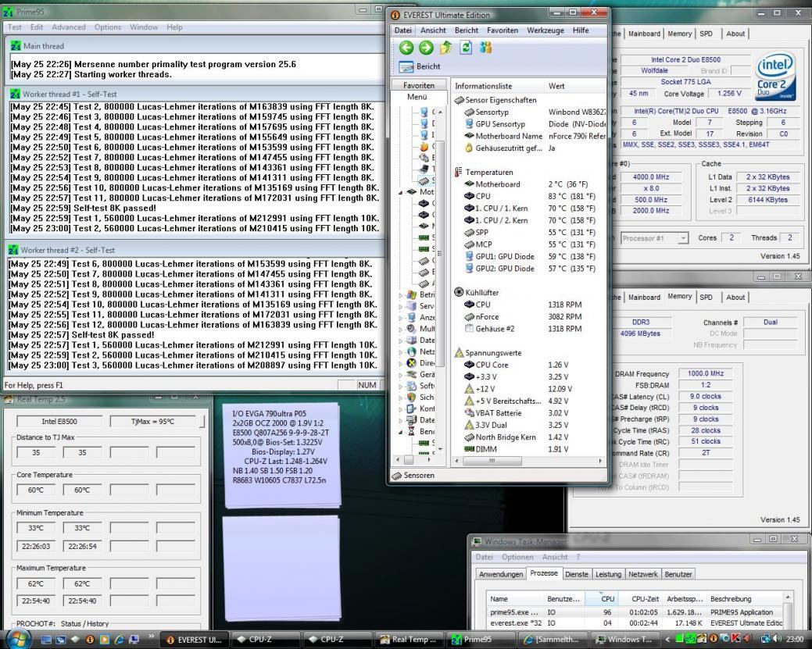
Task: Open the SPD tab in upper CPU-Z window
Action: [706, 34]
